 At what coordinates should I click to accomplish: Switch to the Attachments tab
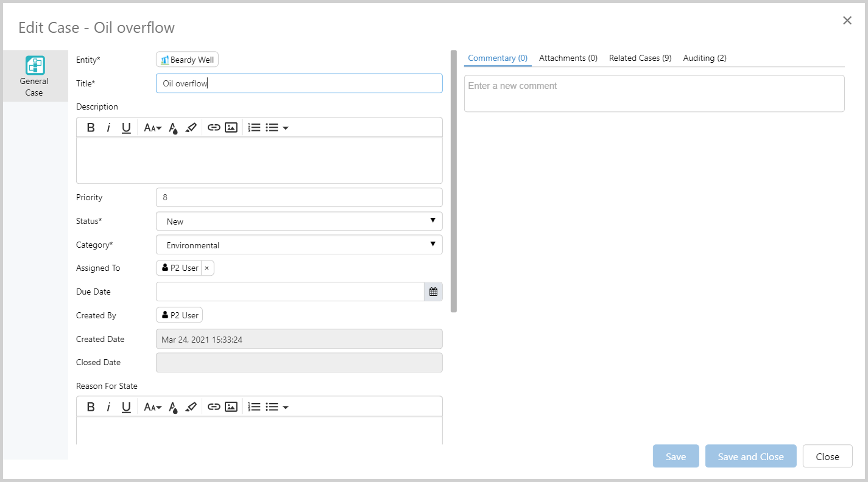click(568, 58)
